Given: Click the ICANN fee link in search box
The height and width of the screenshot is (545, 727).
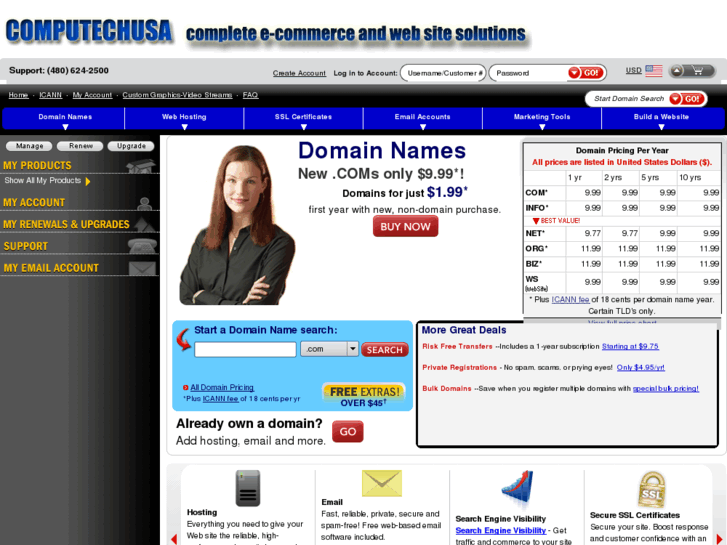Looking at the screenshot, I should coord(220,398).
